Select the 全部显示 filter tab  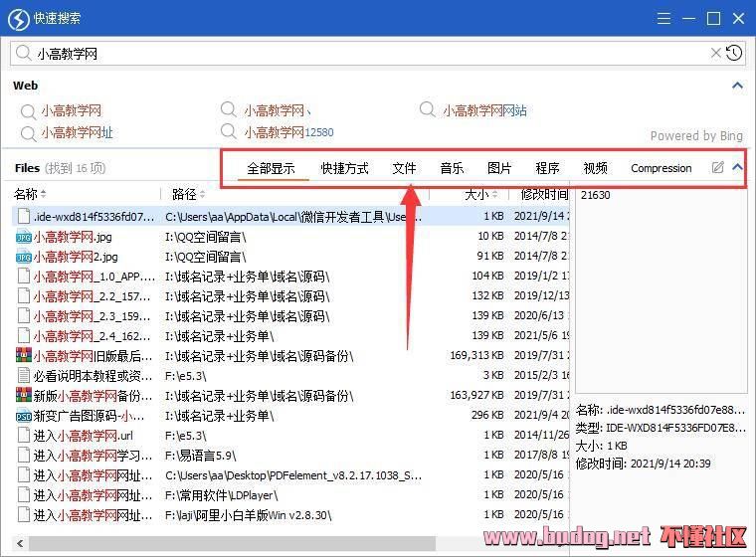[x=271, y=168]
